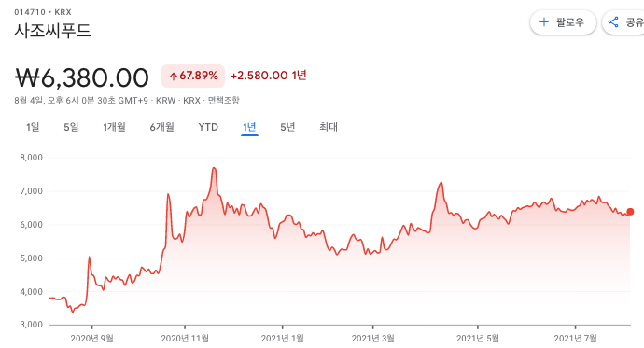Click the +2,580.00 1년 change text
This screenshot has width=644, height=348.
point(269,76)
